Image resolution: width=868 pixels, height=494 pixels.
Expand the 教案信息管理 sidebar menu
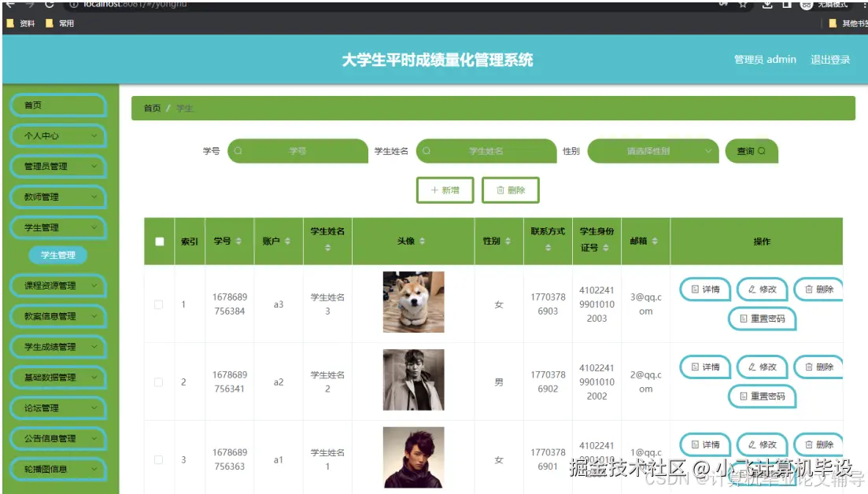point(58,316)
